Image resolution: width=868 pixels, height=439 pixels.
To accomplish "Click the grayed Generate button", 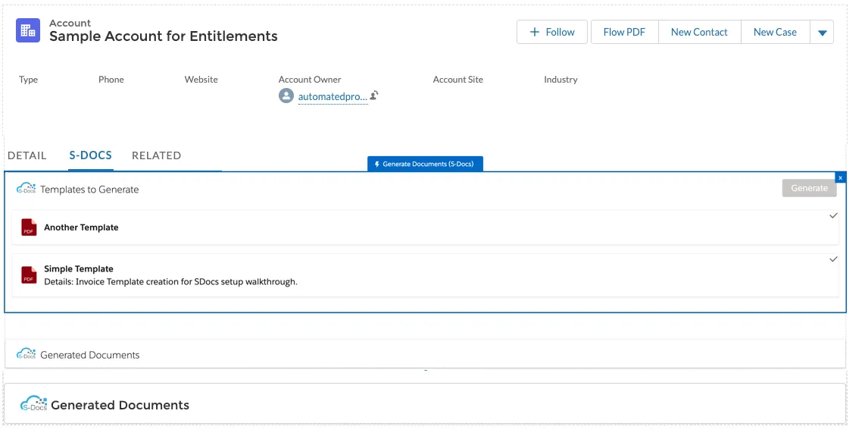I will 810,188.
